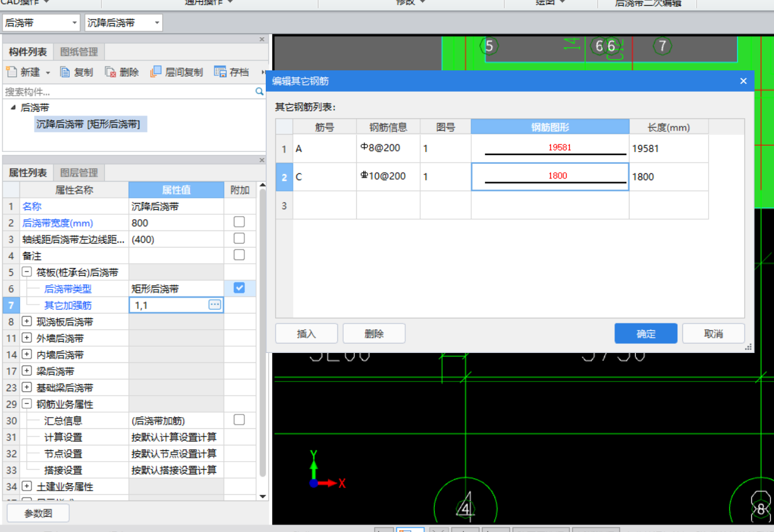Click the 搜索构件 search input field
The height and width of the screenshot is (532, 774).
pos(129,92)
